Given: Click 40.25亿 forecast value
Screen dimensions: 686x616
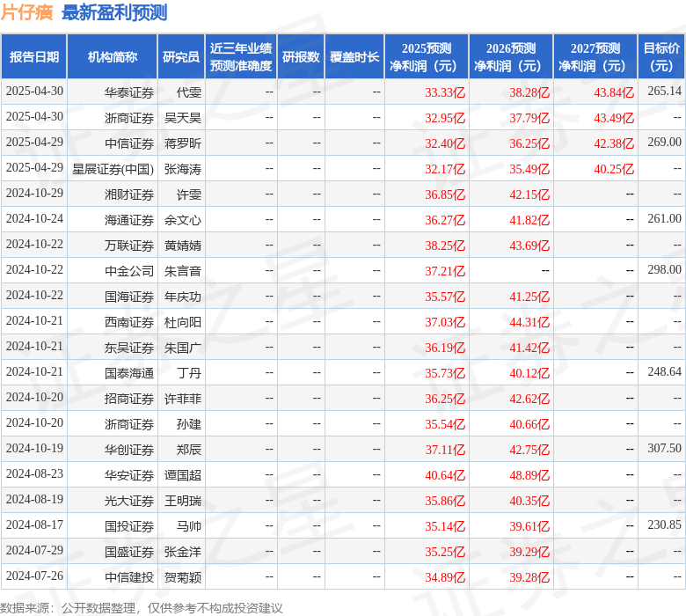Looking at the screenshot, I should click(614, 169).
